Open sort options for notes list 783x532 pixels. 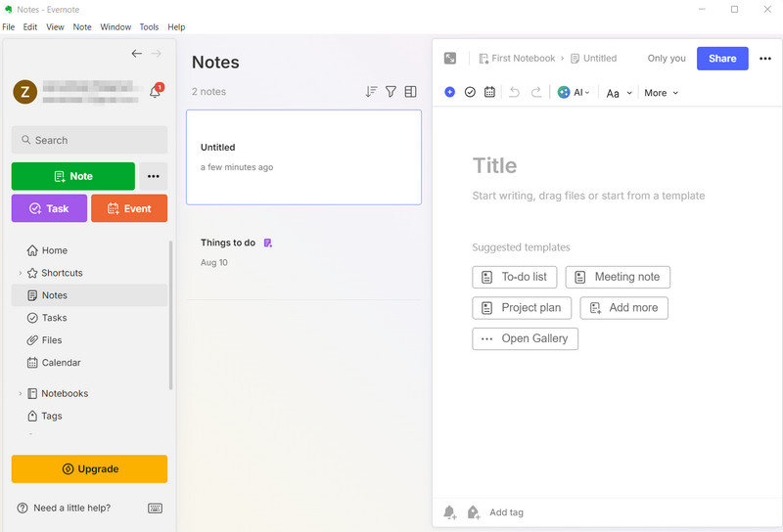pyautogui.click(x=371, y=91)
